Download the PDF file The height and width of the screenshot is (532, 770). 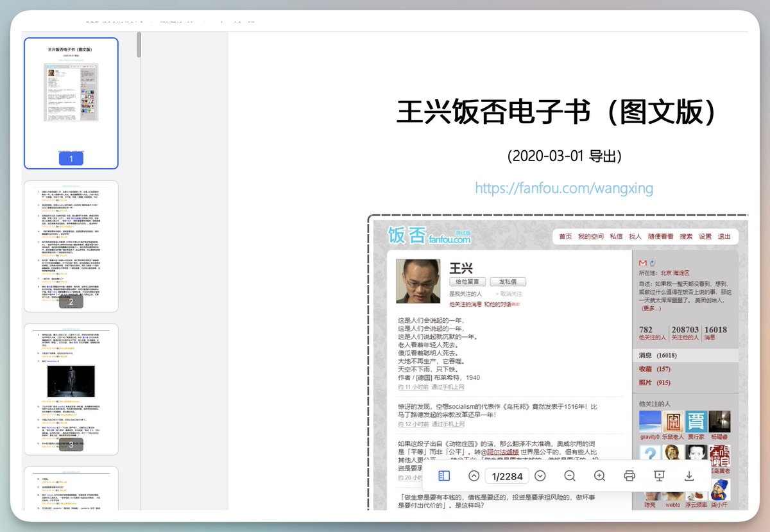pos(689,476)
